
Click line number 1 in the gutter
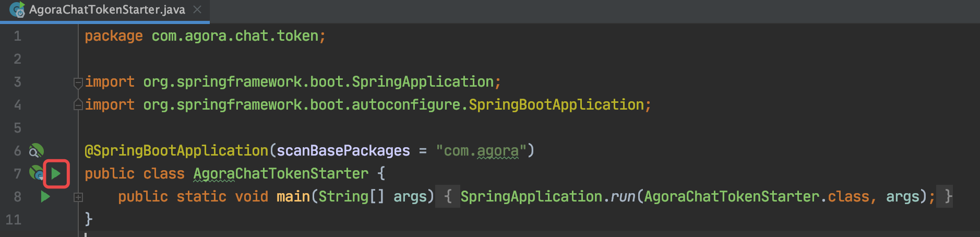17,36
